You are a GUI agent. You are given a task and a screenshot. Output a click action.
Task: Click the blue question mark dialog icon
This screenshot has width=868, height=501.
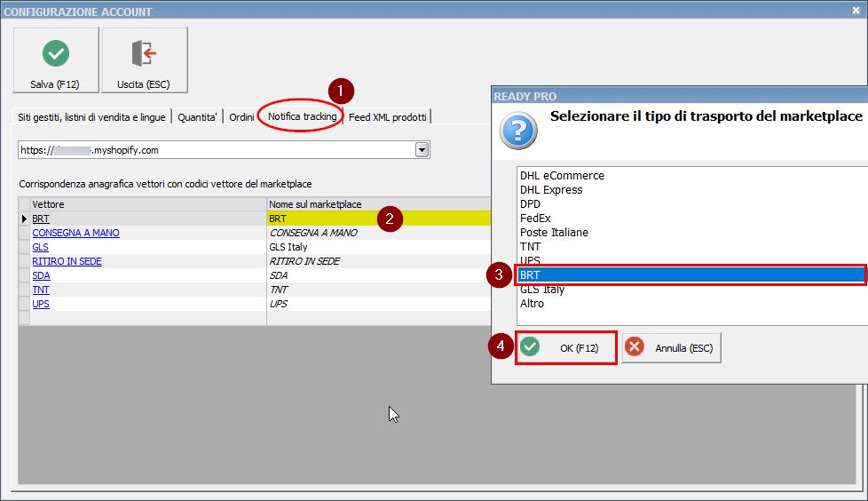tap(518, 130)
